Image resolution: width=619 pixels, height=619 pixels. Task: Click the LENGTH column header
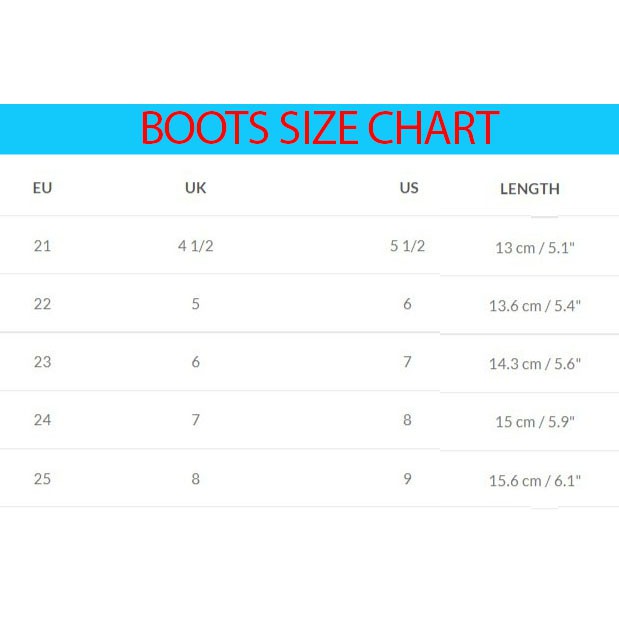pyautogui.click(x=529, y=188)
